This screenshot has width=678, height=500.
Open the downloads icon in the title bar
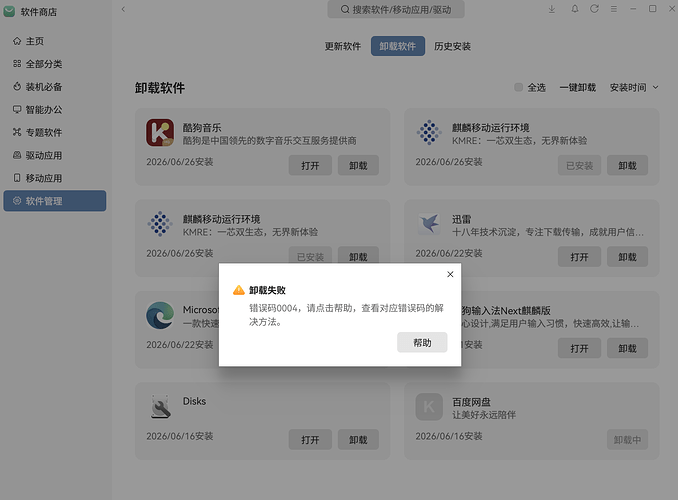pyautogui.click(x=552, y=9)
